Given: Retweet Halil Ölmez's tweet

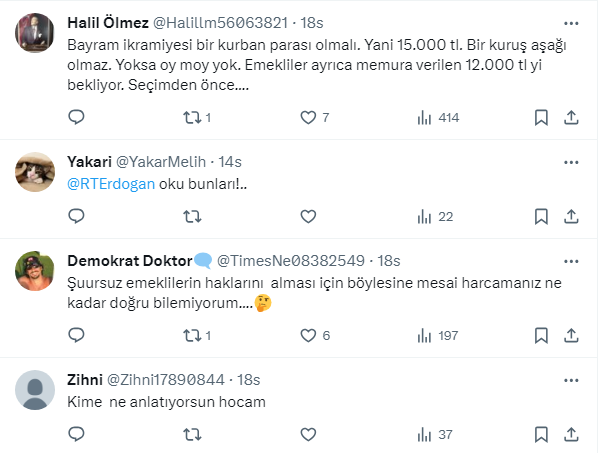Looking at the screenshot, I should pyautogui.click(x=193, y=118).
